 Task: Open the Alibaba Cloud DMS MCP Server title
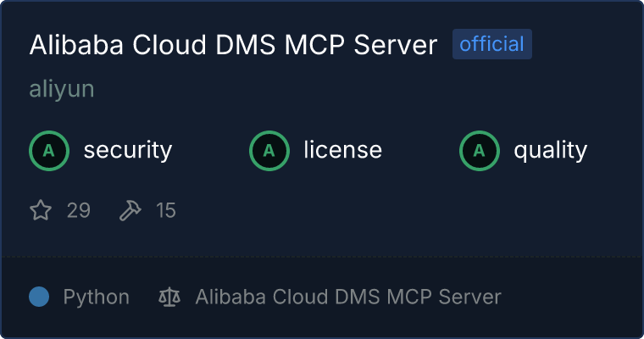click(233, 45)
